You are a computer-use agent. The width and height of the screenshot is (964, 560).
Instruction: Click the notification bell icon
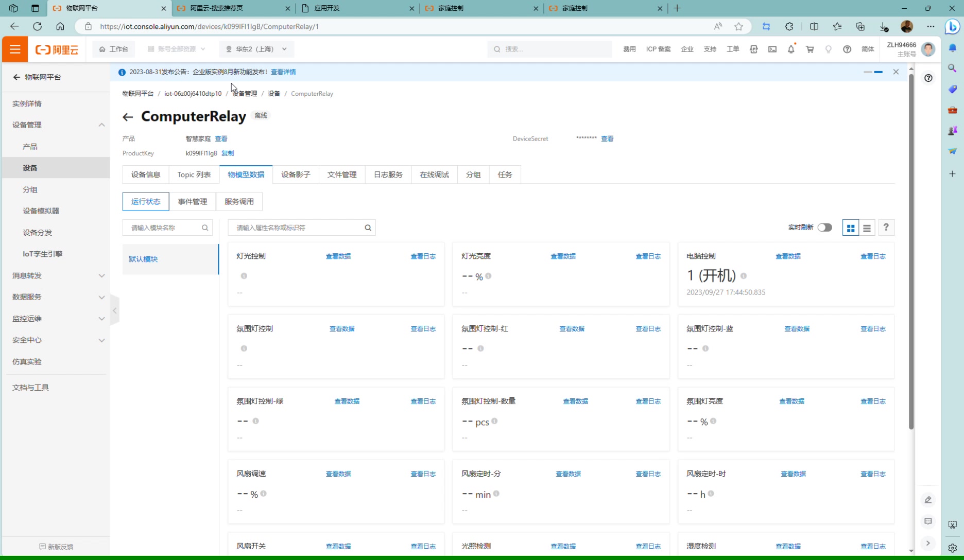click(x=791, y=49)
